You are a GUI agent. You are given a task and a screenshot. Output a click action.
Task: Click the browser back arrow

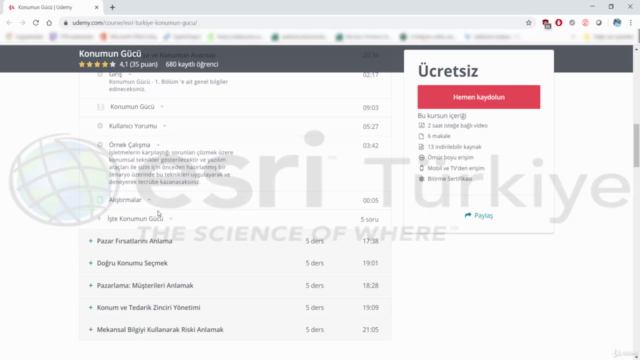tap(9, 23)
